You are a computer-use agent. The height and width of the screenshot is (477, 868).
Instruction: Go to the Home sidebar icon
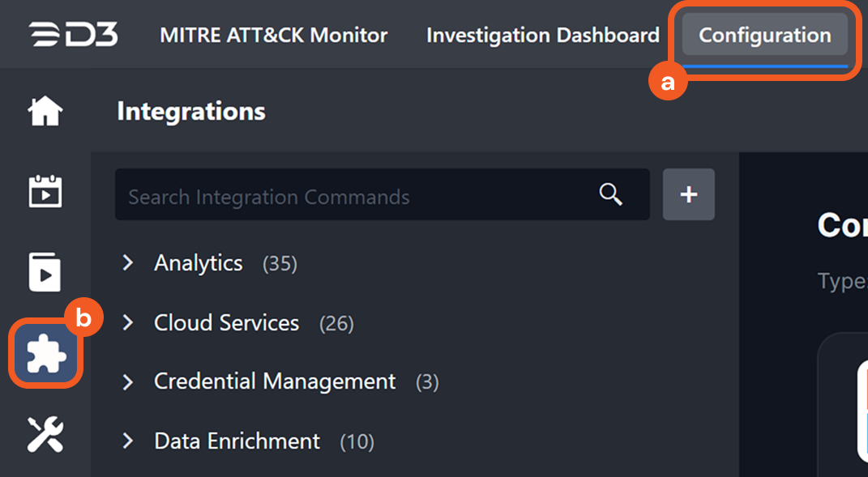(x=45, y=111)
